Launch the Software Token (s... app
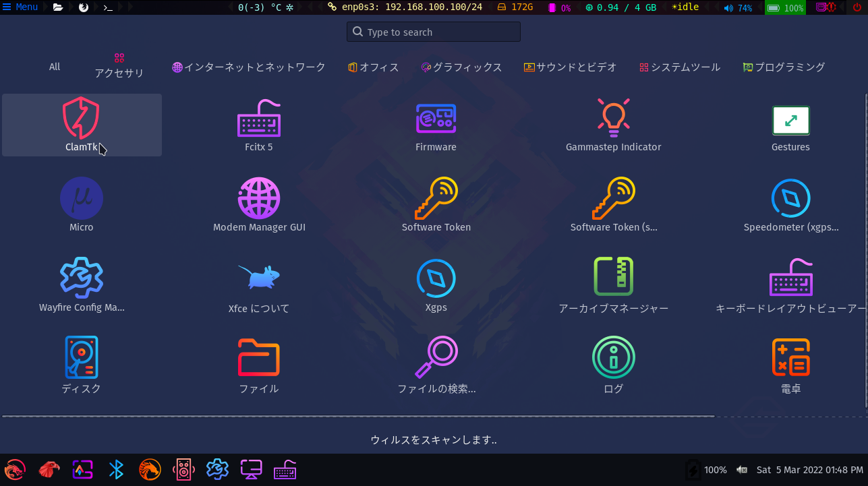Screen dimensions: 868x486 click(x=613, y=206)
